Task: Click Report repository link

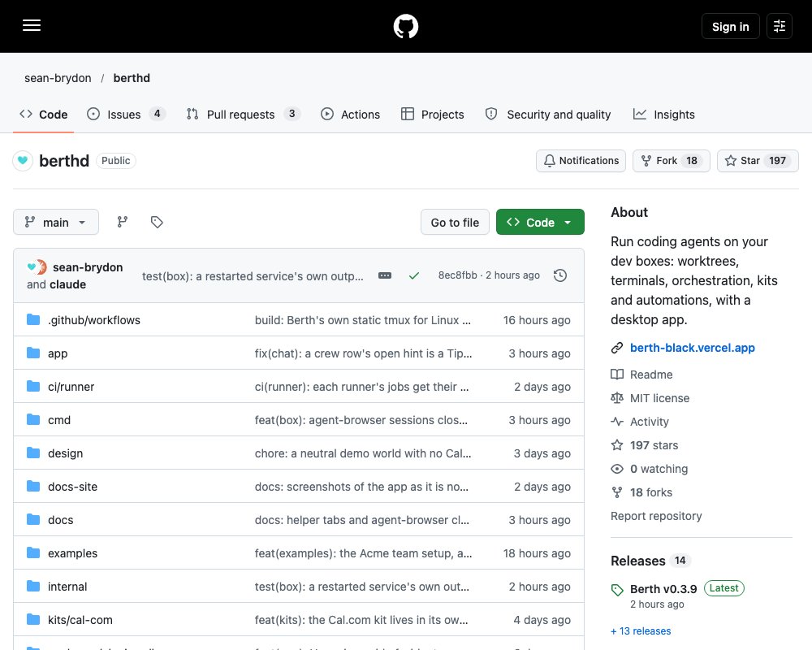Action: click(x=656, y=516)
